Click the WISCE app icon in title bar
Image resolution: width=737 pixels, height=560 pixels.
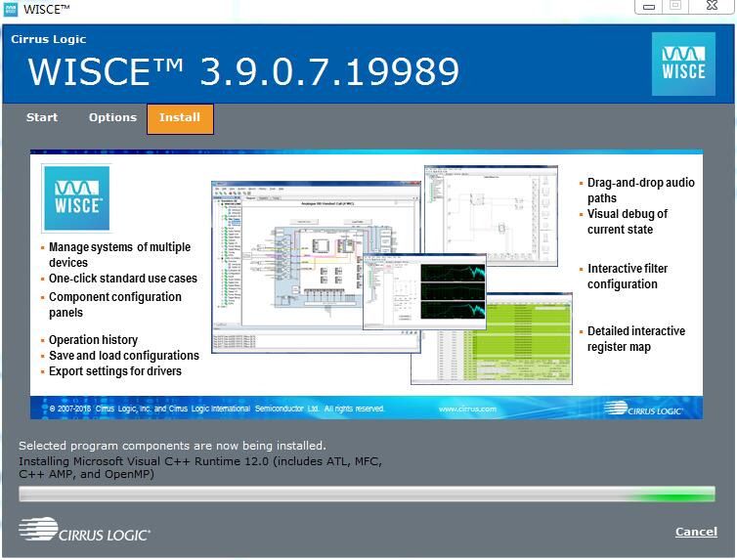tap(10, 9)
